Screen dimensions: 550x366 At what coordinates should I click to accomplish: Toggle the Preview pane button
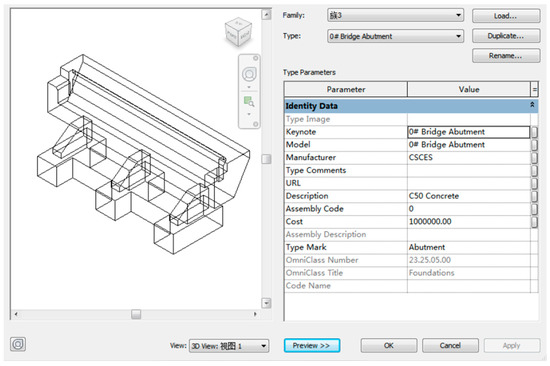(x=311, y=345)
